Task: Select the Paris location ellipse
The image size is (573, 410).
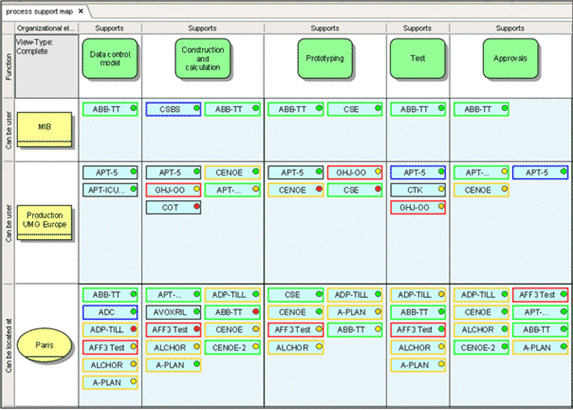Action: [45, 345]
